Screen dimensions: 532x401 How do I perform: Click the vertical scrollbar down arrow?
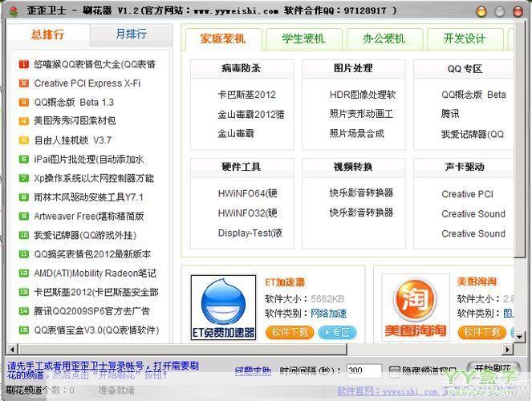pyautogui.click(x=519, y=337)
